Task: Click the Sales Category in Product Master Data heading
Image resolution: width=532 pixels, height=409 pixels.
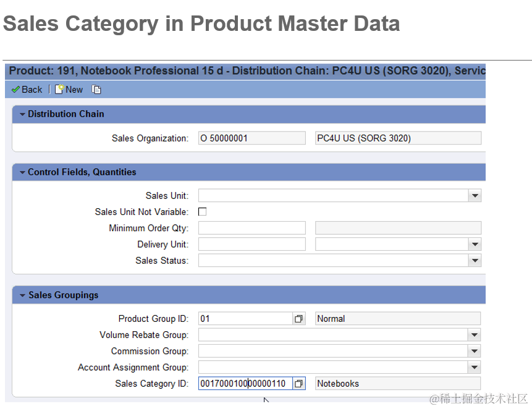Action: click(x=201, y=23)
